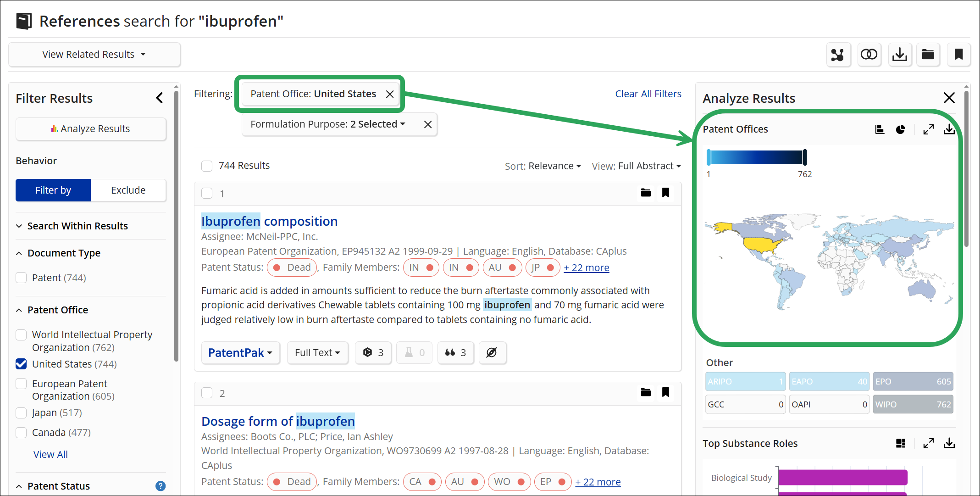Viewport: 980px width, 496px height.
Task: Remove the Patent Office: United States filter
Action: pyautogui.click(x=390, y=94)
